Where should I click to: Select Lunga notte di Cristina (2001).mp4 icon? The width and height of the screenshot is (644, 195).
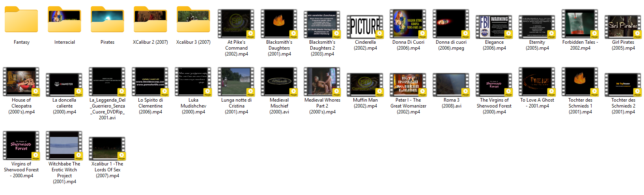point(236,82)
